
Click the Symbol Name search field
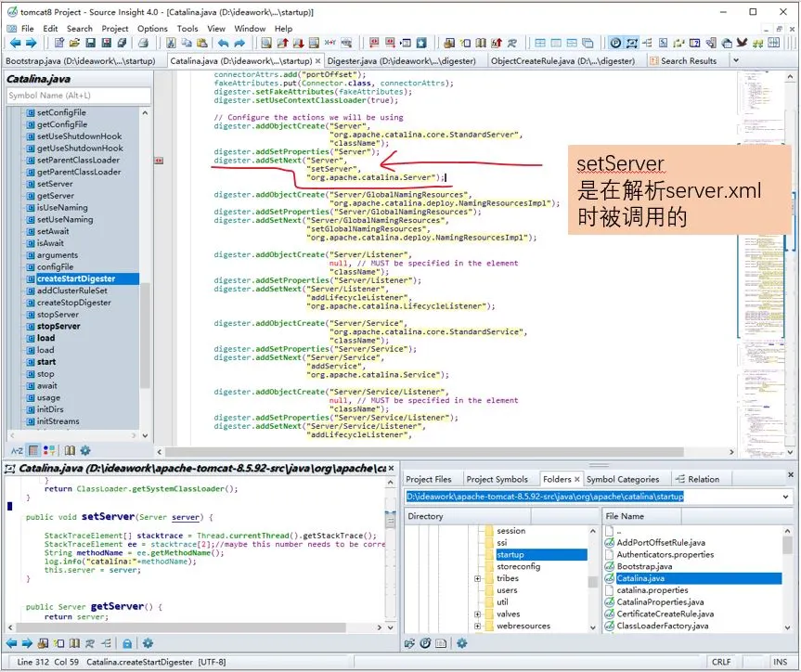click(x=79, y=95)
